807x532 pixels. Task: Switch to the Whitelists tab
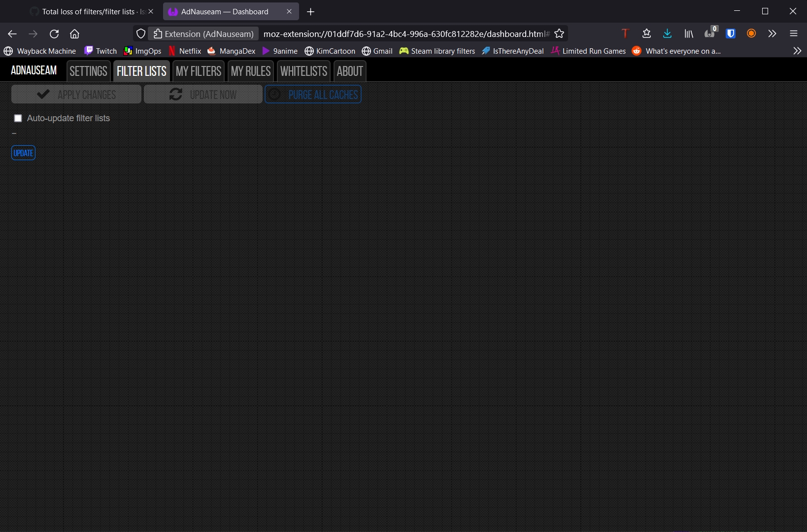tap(303, 71)
